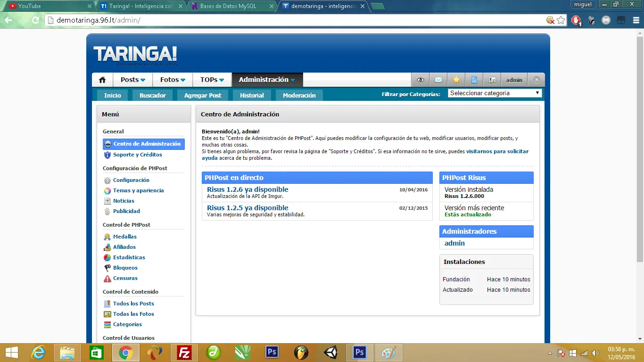This screenshot has height=362, width=644.
Task: Open Centro de Administración in the menu
Action: 144,144
